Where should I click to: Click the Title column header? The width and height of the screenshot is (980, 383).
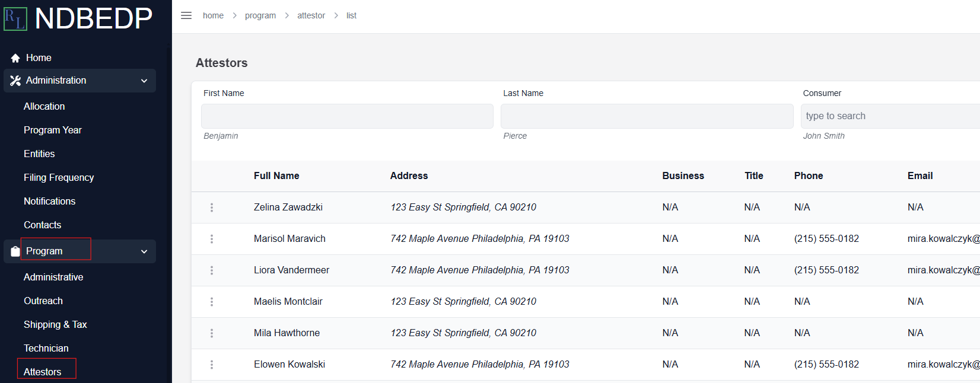click(x=754, y=176)
